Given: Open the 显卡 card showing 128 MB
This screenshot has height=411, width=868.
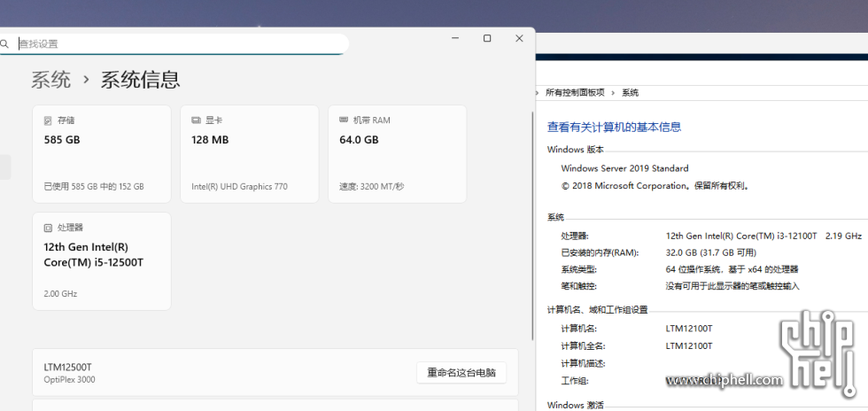Looking at the screenshot, I should point(250,154).
